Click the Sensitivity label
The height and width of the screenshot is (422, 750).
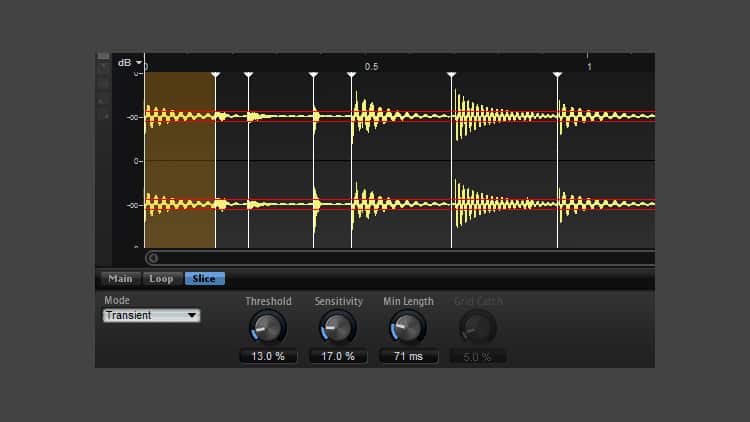click(x=339, y=301)
